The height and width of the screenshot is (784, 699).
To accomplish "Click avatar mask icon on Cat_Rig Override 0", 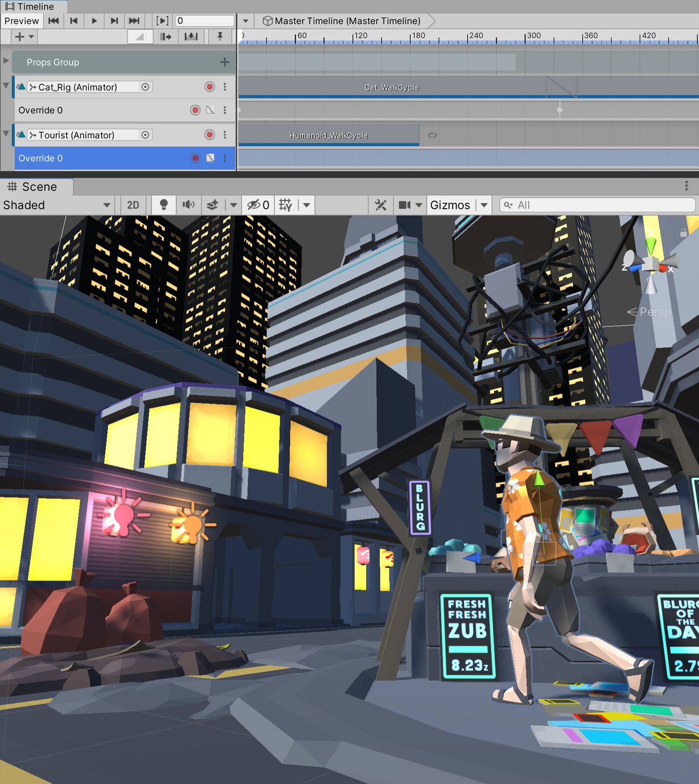I will click(210, 110).
